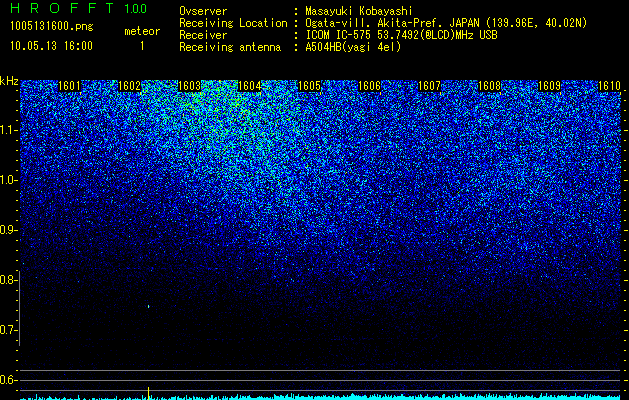Click the yellow meteor spike in the power graph
Viewport: 629px width, 400px height.
click(148, 393)
